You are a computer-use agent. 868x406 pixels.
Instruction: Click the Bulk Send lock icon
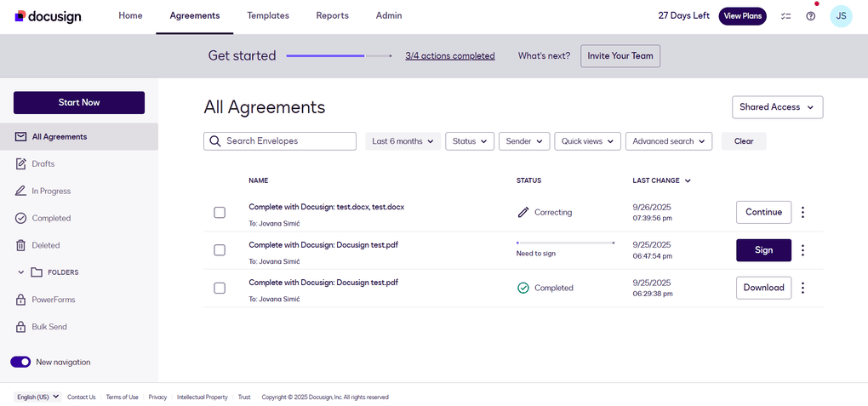[x=21, y=327]
